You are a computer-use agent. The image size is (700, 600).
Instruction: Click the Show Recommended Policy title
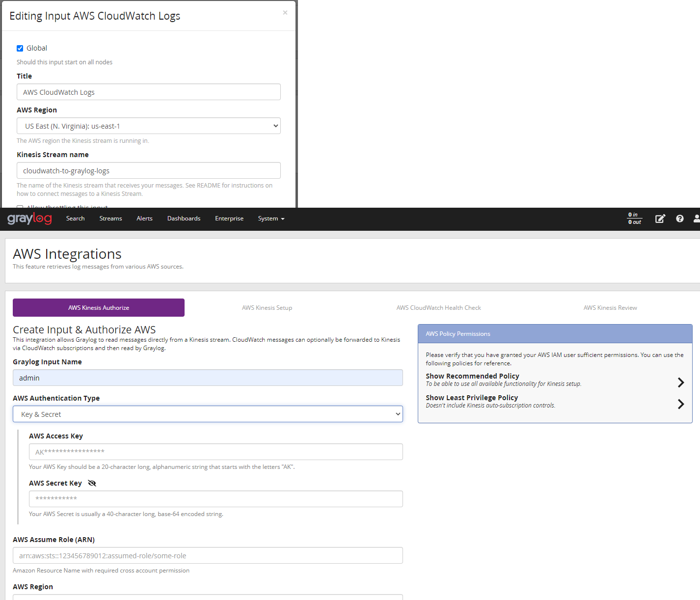click(x=472, y=376)
